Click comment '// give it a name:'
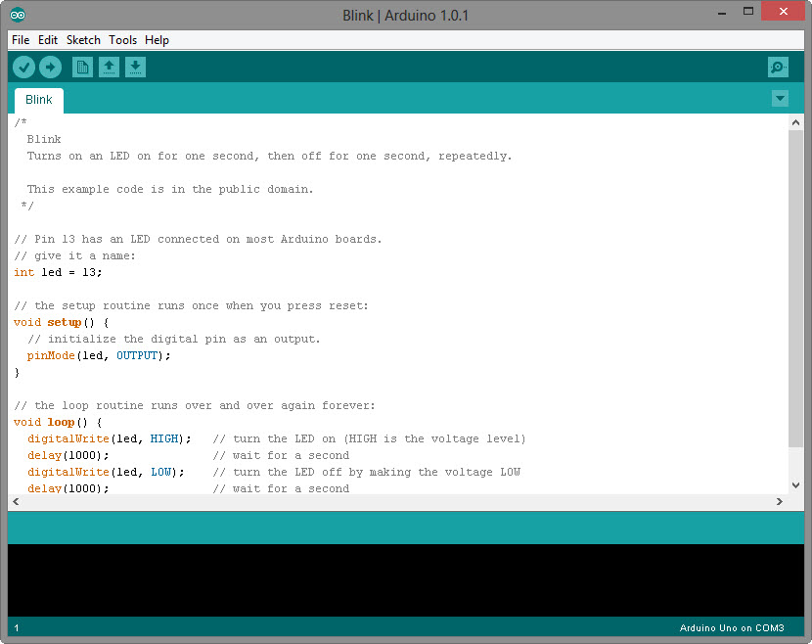The image size is (812, 644). 74,256
